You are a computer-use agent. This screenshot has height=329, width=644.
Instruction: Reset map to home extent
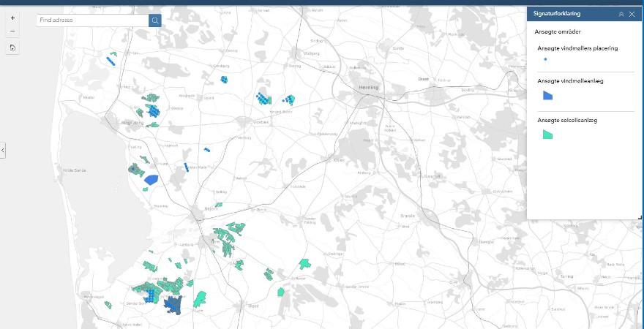(x=12, y=48)
